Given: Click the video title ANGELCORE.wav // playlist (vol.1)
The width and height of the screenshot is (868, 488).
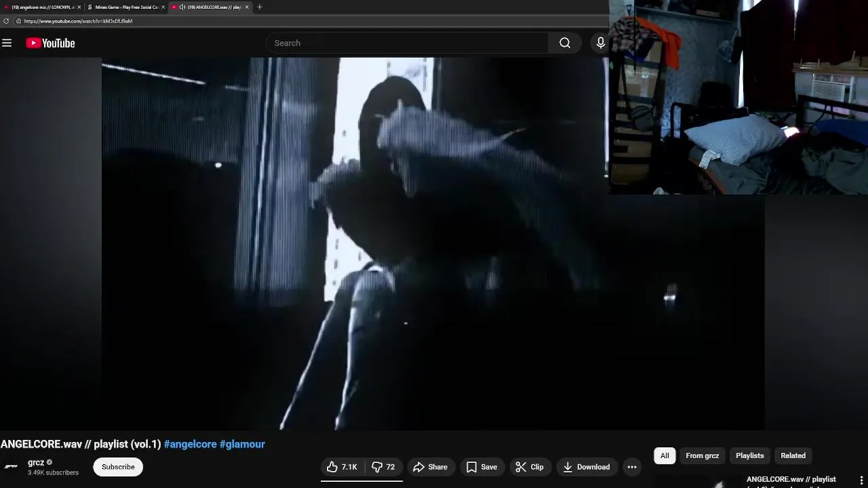Looking at the screenshot, I should 81,445.
